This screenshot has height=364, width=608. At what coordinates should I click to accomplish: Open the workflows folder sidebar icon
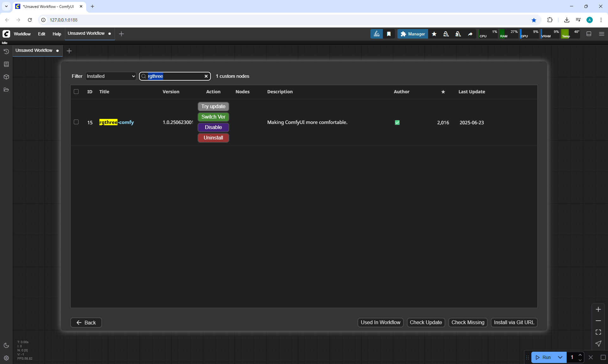(6, 89)
